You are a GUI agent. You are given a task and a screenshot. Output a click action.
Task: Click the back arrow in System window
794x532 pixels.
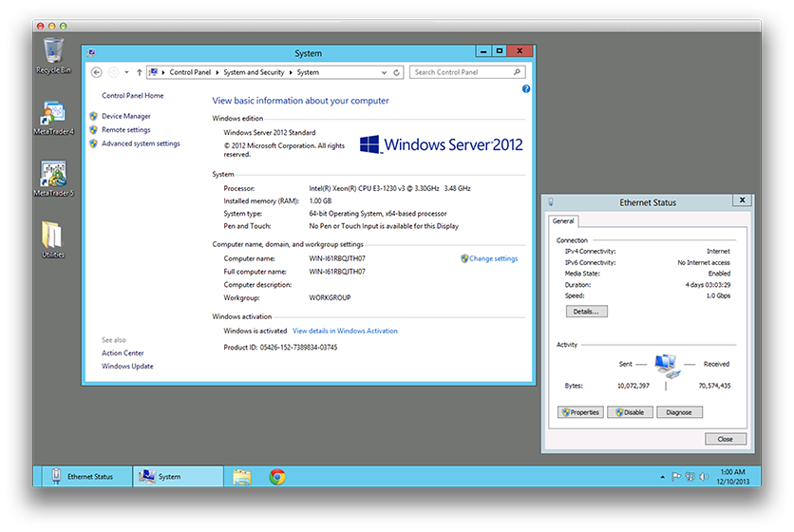pyautogui.click(x=96, y=72)
